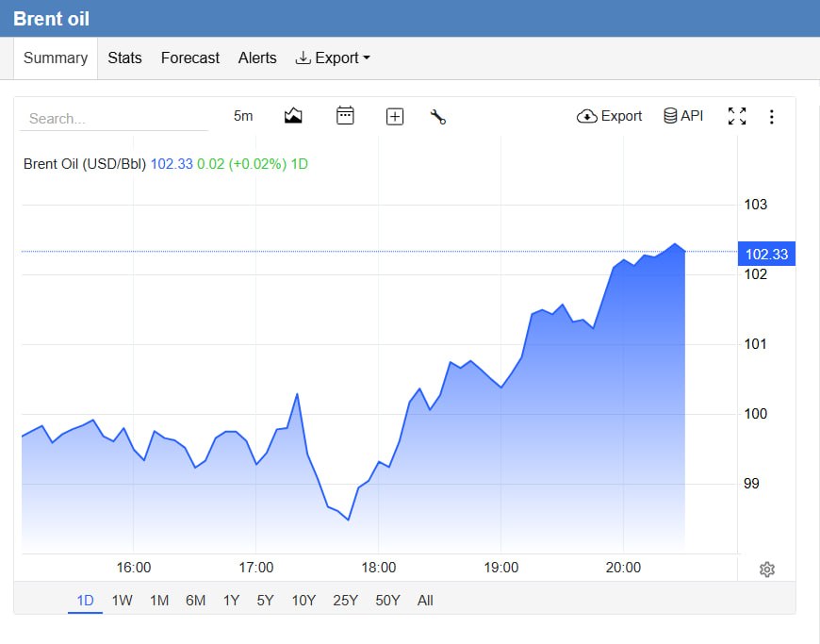The width and height of the screenshot is (820, 644).
Task: Open the API database button
Action: pyautogui.click(x=683, y=116)
